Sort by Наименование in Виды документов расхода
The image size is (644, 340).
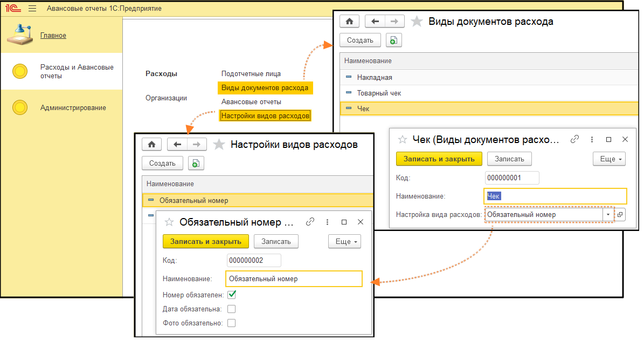click(489, 61)
